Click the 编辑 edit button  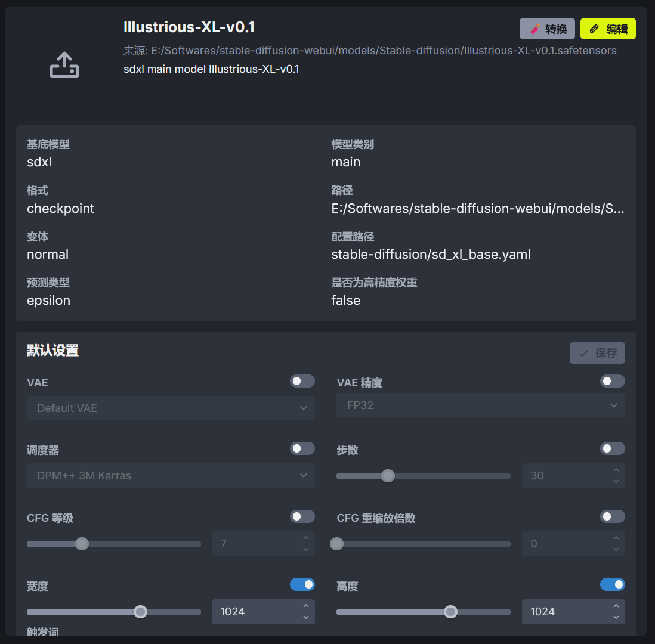[608, 29]
